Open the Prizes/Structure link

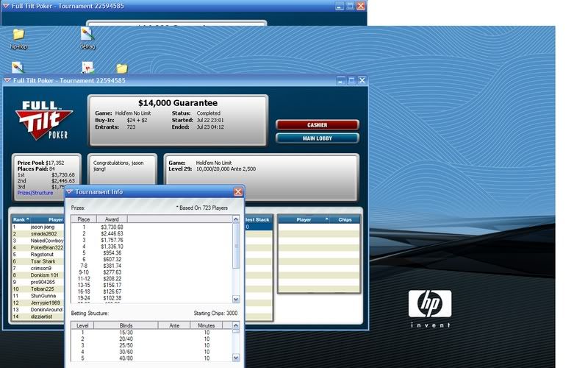point(35,193)
